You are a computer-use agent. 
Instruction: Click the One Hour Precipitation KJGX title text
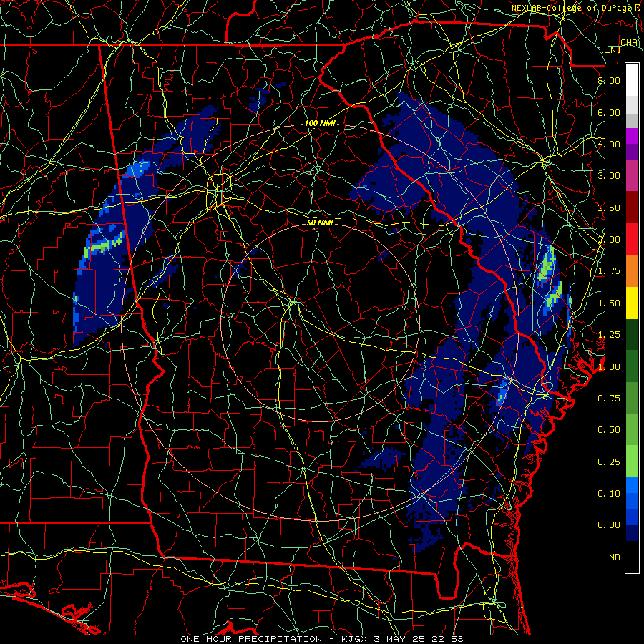[x=321, y=639]
